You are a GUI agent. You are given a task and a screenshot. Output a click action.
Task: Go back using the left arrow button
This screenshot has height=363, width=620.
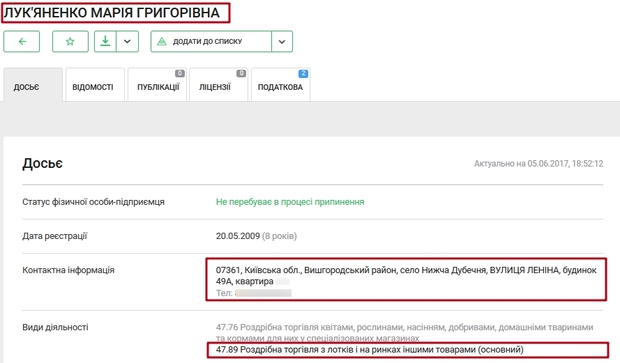(x=22, y=41)
